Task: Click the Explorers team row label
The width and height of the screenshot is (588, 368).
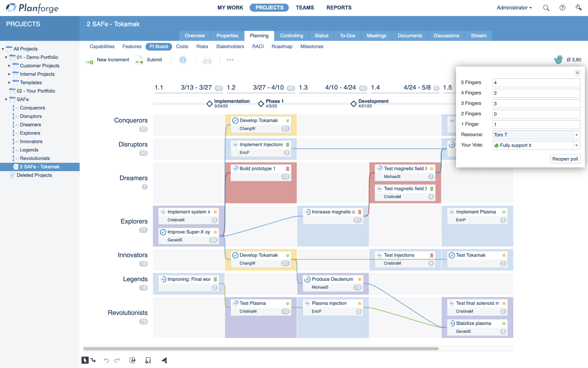Action: 134,221
